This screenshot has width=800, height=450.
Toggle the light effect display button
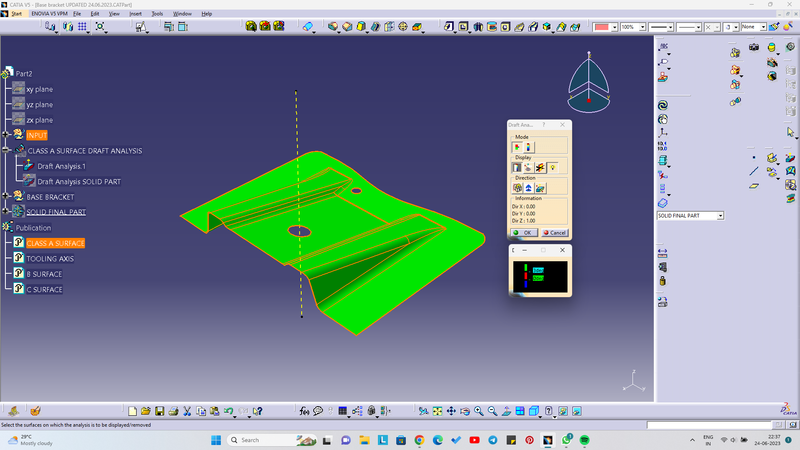coord(551,167)
